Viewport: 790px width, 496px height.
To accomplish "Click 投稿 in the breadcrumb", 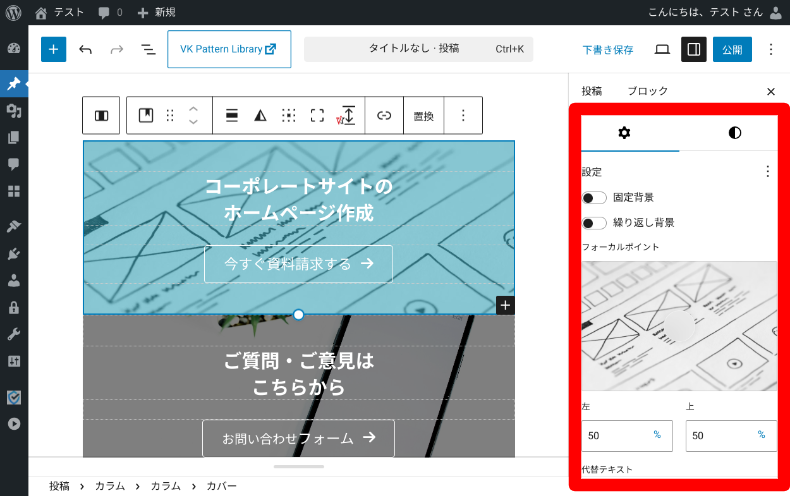I will pos(59,486).
